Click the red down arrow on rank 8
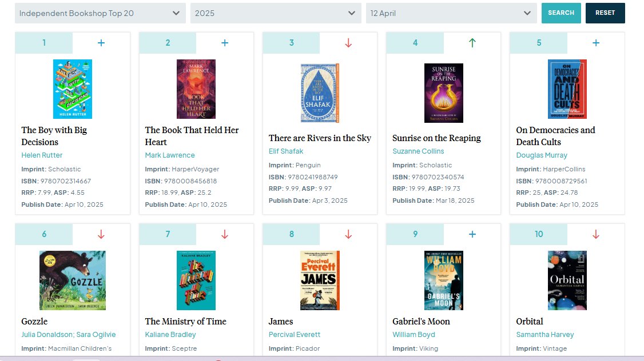644x361 pixels. 348,234
